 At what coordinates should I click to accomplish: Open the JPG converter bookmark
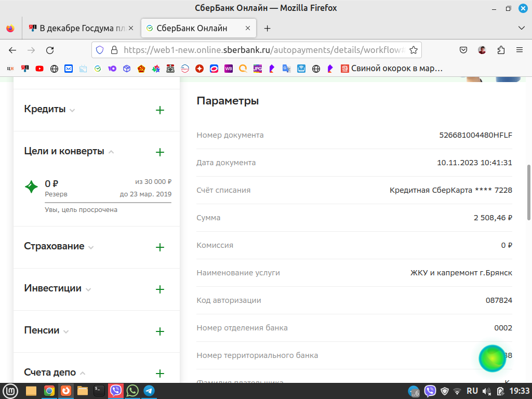pyautogui.click(x=258, y=69)
